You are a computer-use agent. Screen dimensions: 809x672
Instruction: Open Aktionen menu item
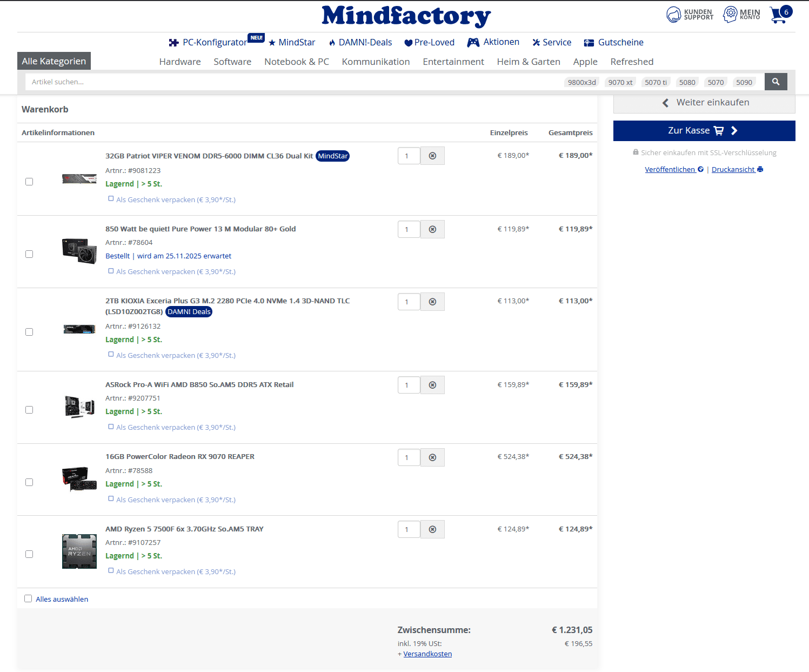[x=493, y=42]
